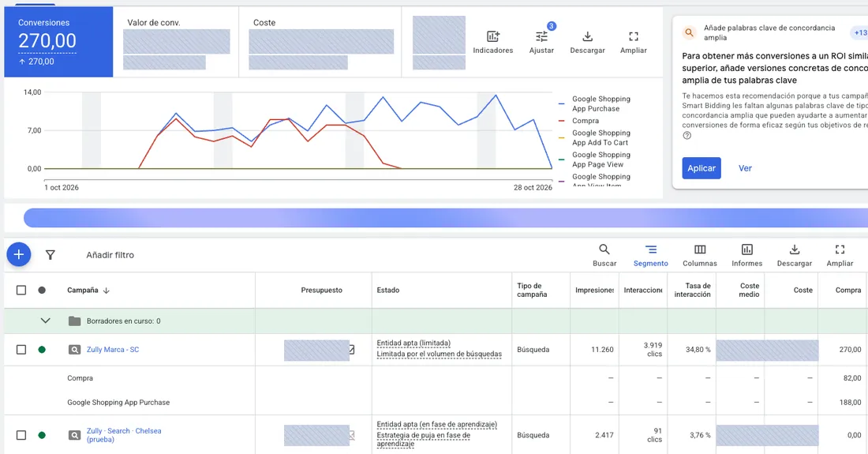This screenshot has width=868, height=454.
Task: Open the Ajustar chart settings
Action: tap(541, 42)
